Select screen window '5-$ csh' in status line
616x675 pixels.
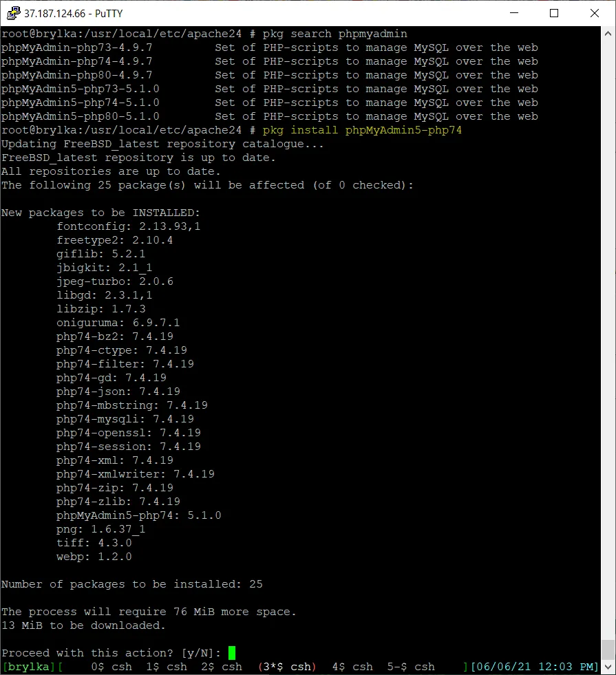pyautogui.click(x=411, y=667)
